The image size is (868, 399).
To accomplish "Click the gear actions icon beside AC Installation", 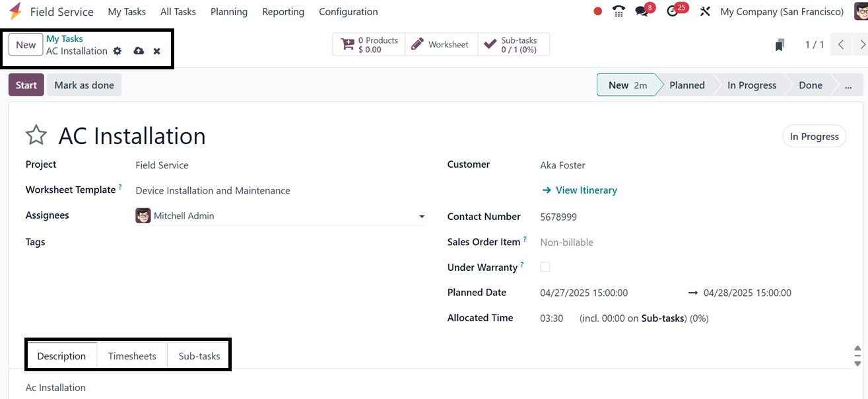I will 117,51.
